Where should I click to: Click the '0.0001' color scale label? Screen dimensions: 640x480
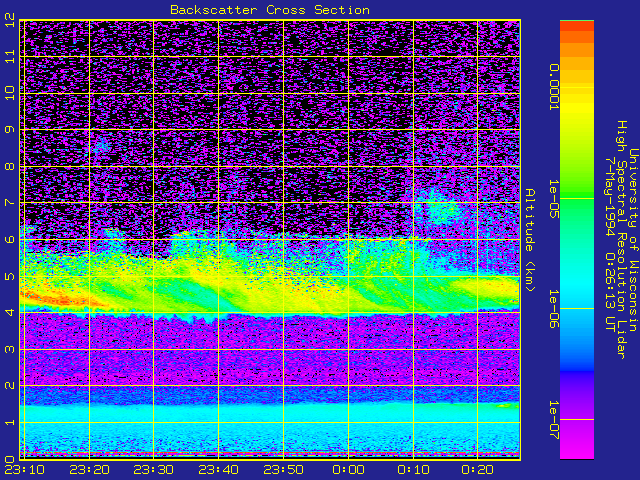[x=554, y=87]
